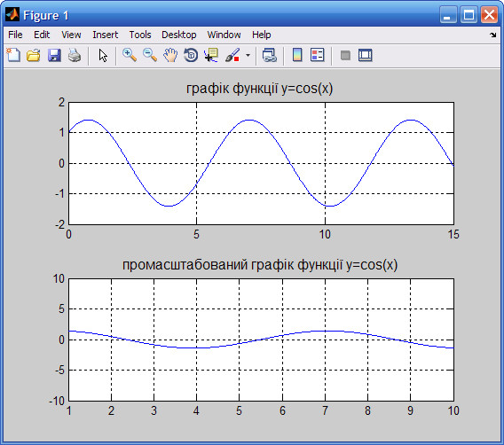504x445 pixels.
Task: Click the Link Plot icon
Action: [270, 55]
